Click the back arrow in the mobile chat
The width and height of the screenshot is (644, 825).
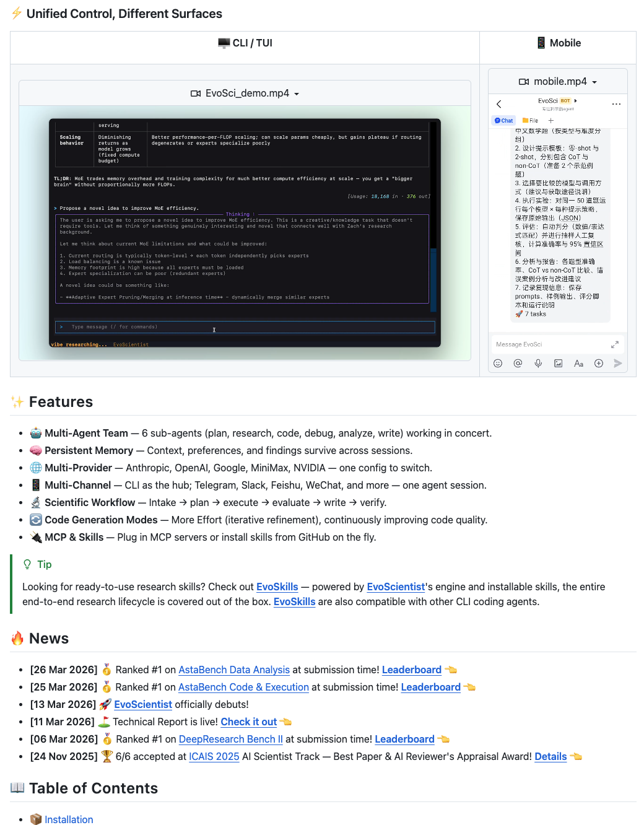(x=499, y=104)
